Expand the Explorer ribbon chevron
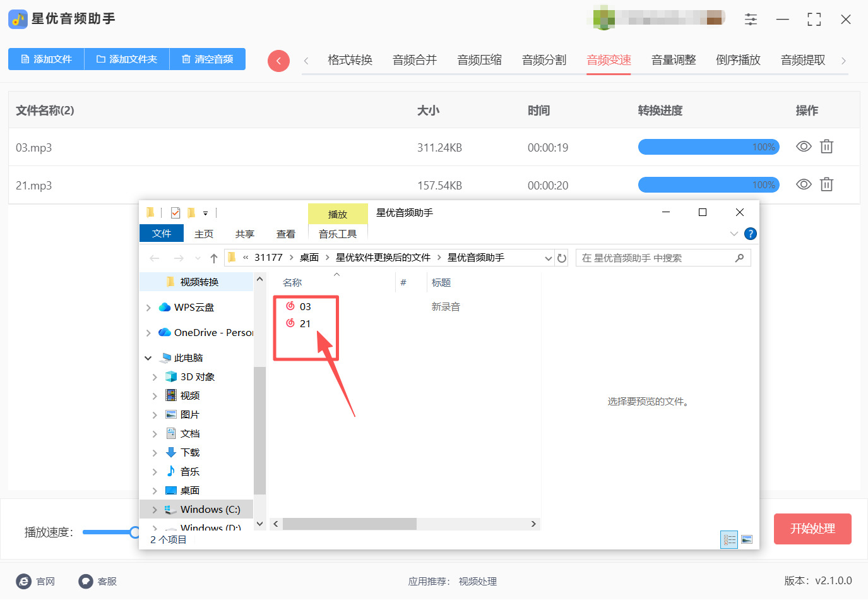 click(734, 234)
